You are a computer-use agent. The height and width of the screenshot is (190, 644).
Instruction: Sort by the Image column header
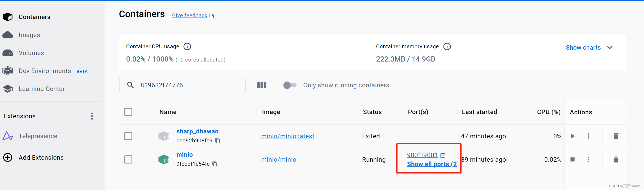271,112
